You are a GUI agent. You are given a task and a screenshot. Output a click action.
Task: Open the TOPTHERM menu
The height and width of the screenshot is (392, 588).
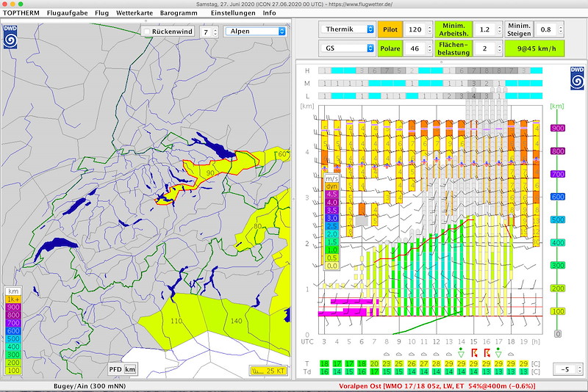(21, 12)
